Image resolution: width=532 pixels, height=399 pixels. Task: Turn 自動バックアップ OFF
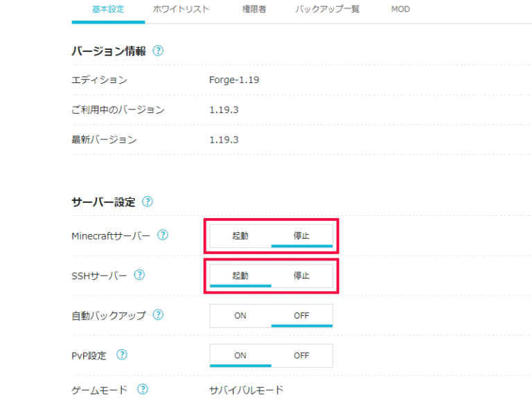pyautogui.click(x=301, y=316)
